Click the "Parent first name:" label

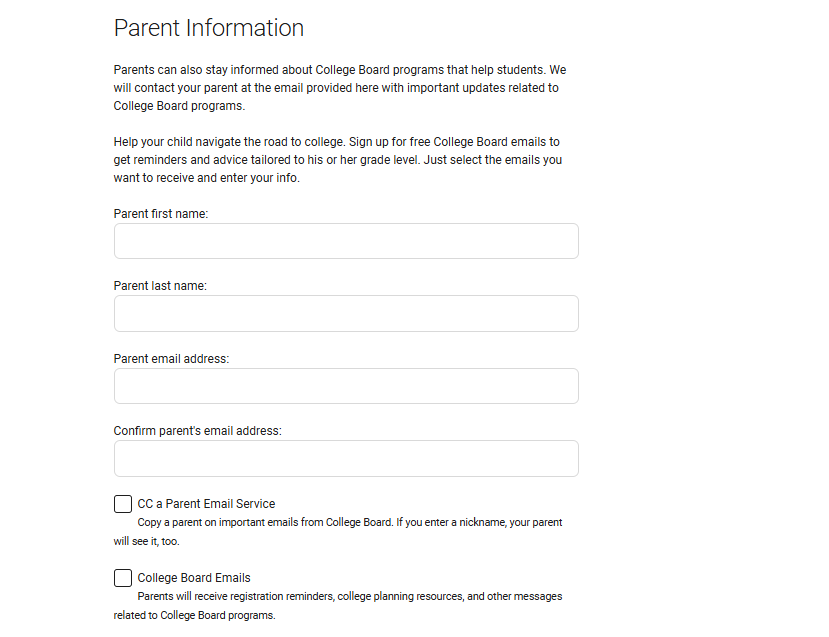click(x=161, y=213)
